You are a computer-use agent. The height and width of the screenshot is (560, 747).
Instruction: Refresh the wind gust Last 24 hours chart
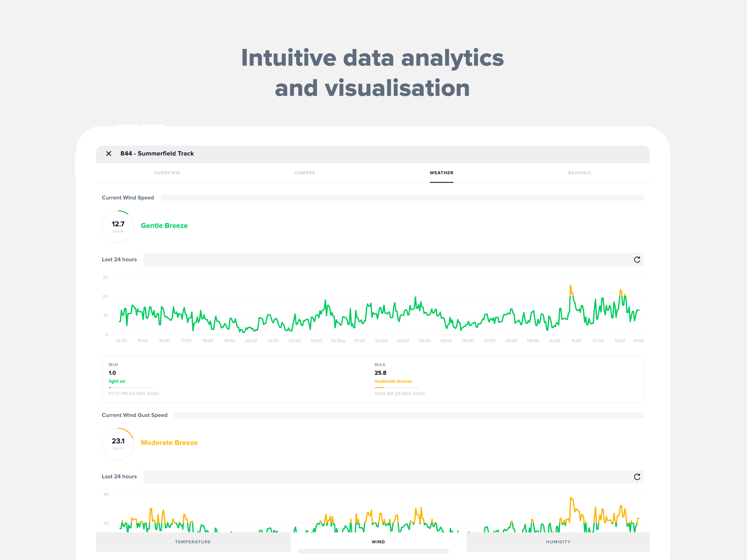pos(637,477)
